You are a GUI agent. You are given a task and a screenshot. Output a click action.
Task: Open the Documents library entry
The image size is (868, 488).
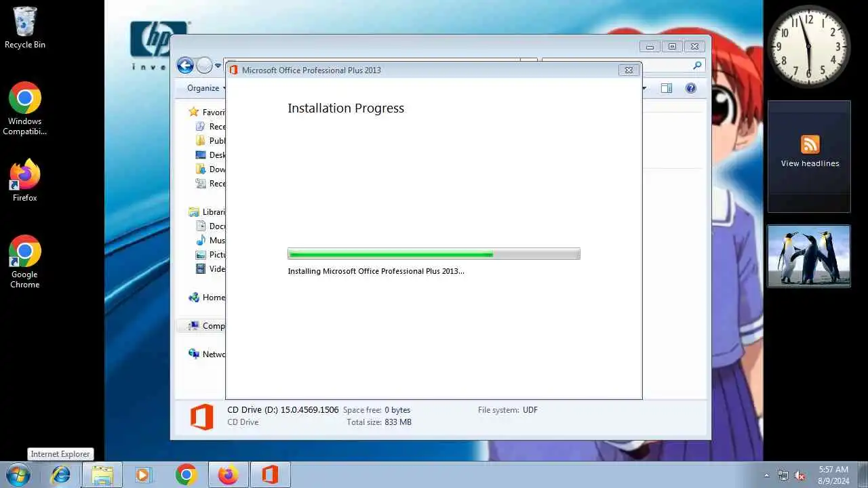(210, 226)
